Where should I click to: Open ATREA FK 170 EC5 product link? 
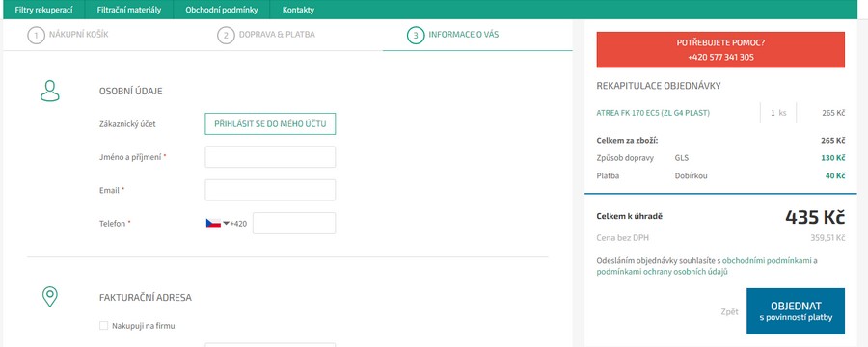coord(653,113)
